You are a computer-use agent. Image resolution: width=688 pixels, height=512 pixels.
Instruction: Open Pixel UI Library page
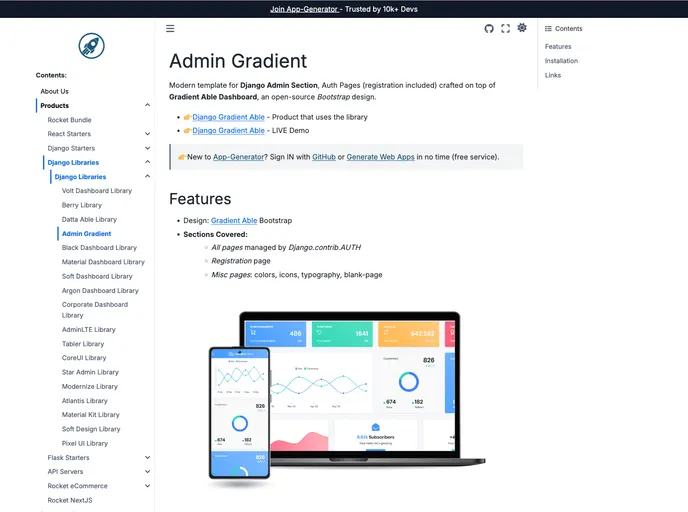[x=85, y=443]
